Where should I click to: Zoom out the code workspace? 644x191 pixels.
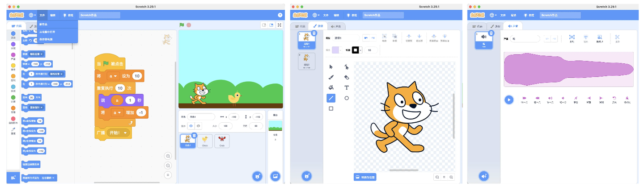tap(168, 165)
